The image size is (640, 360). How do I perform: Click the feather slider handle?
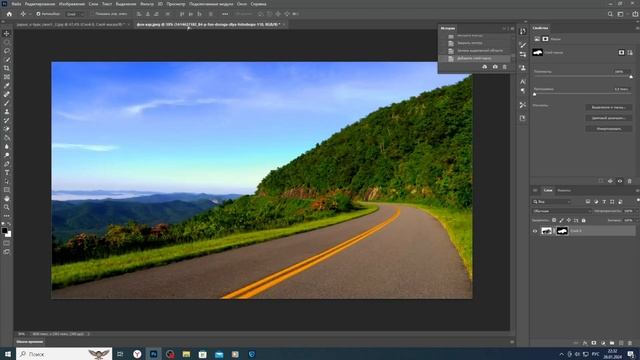(x=535, y=94)
